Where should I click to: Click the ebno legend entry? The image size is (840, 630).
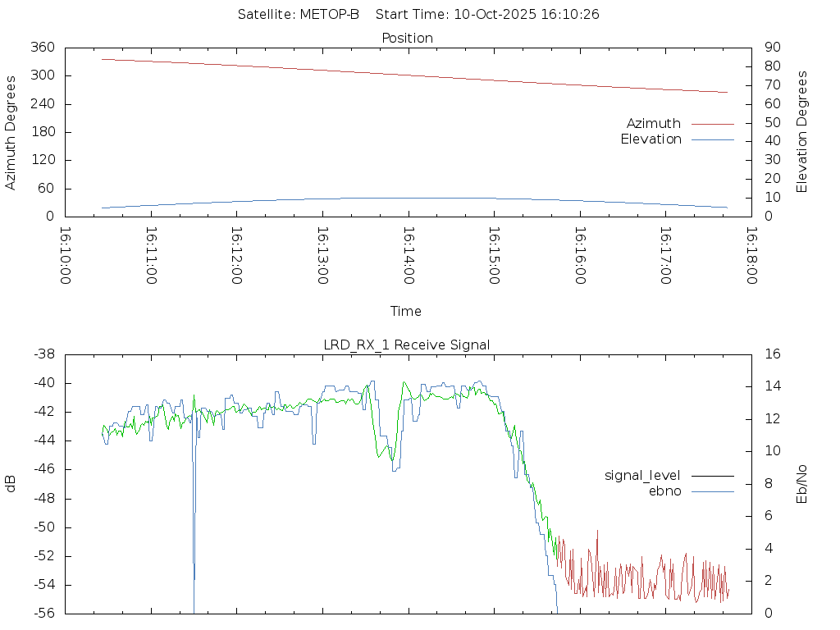(x=664, y=491)
